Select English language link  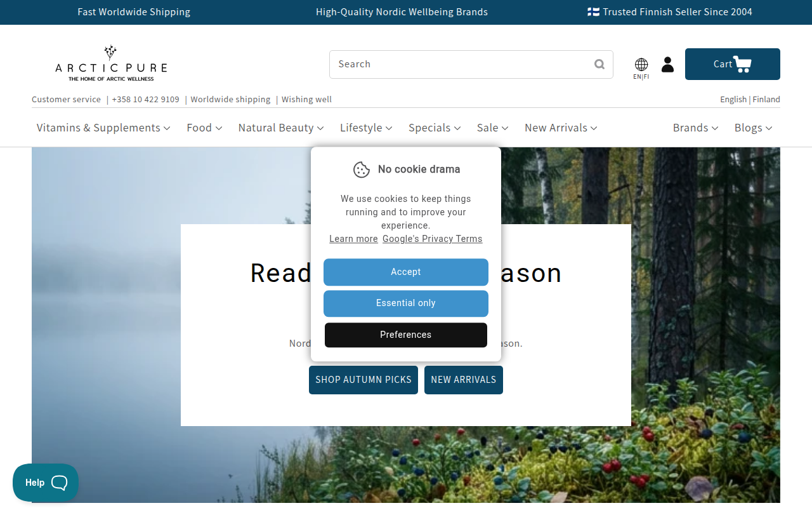point(733,99)
